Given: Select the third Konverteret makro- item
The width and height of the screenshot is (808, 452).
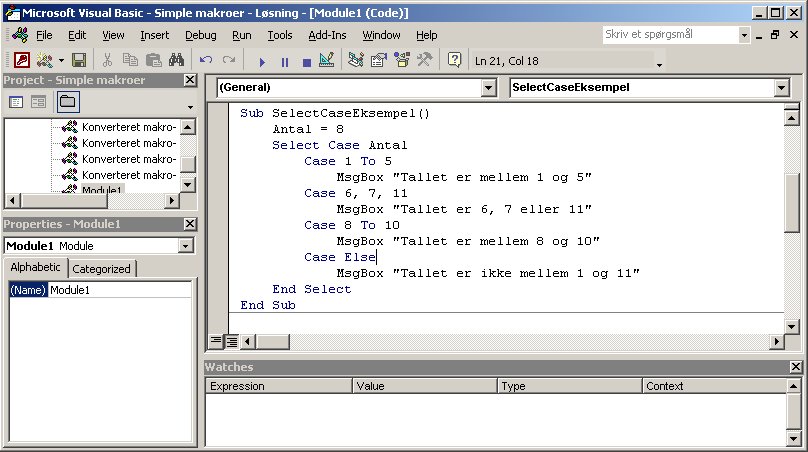Looking at the screenshot, I should 129,159.
